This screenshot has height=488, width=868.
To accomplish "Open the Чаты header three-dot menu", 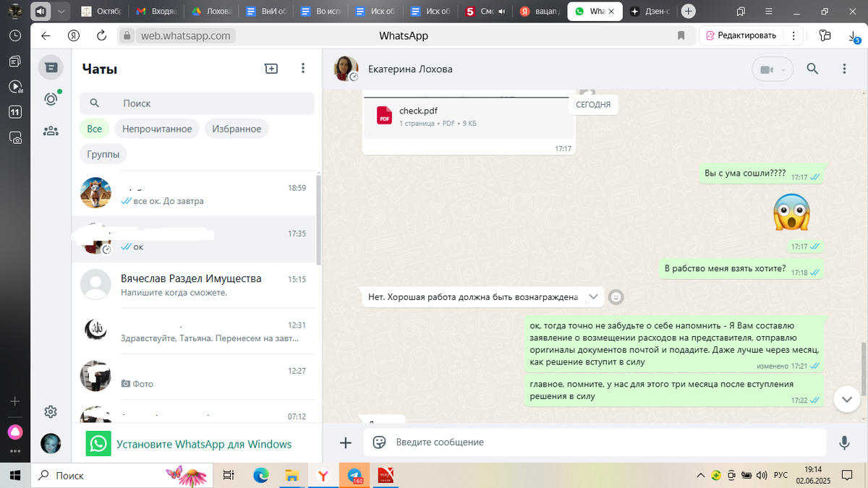I will (303, 69).
